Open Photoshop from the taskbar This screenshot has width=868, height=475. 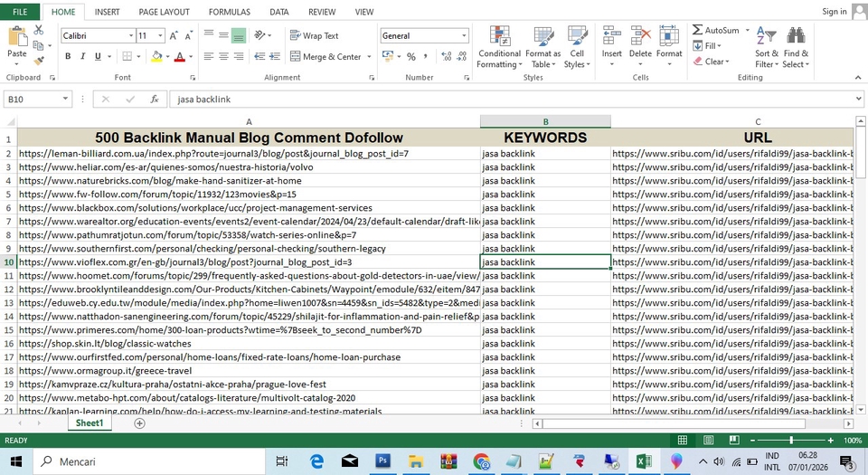[382, 461]
